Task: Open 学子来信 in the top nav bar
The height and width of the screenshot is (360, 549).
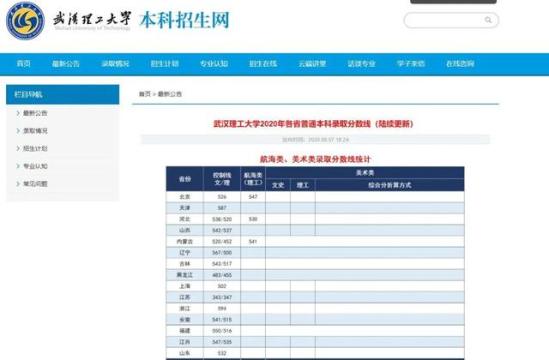Action: point(411,63)
